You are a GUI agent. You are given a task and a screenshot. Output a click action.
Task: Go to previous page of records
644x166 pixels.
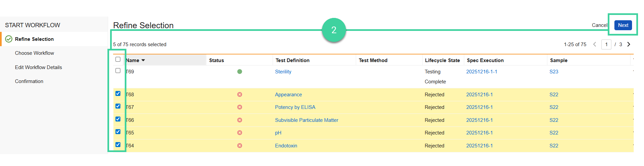tap(595, 44)
